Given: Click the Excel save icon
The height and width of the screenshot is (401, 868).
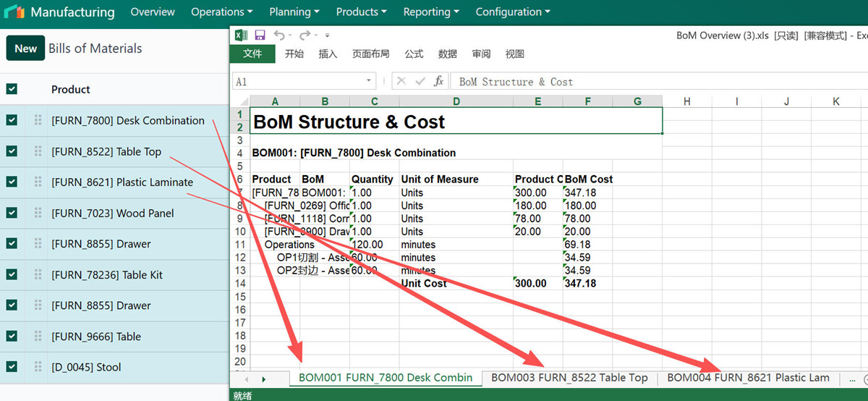Looking at the screenshot, I should (260, 35).
